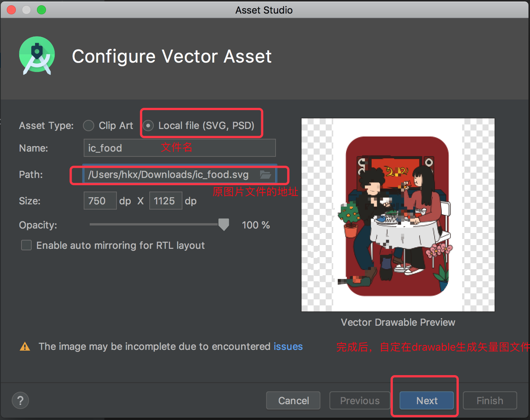Click the green full-screen button
The height and width of the screenshot is (420, 530).
click(x=41, y=10)
